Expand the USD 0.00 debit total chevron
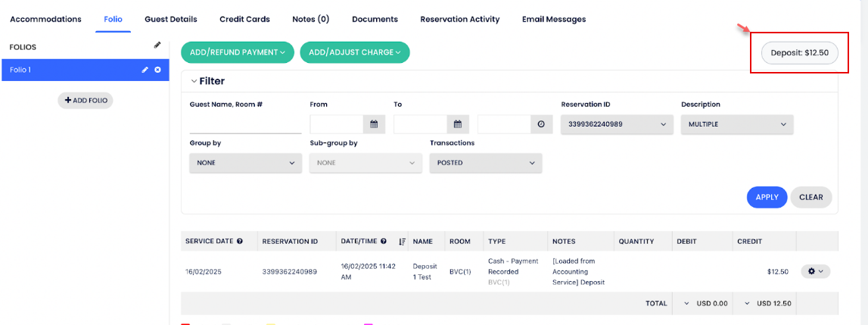This screenshot has width=868, height=325. click(688, 303)
